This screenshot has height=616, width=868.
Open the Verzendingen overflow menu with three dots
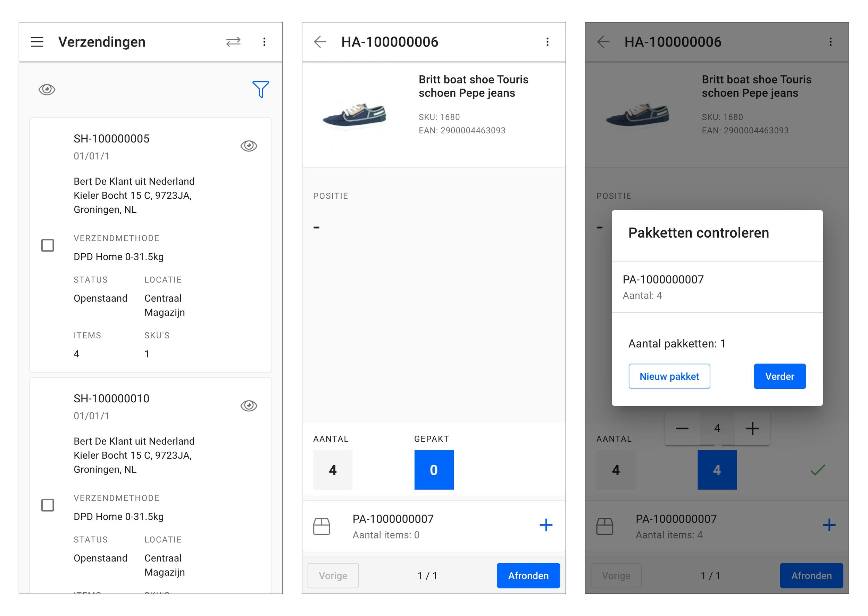(264, 42)
